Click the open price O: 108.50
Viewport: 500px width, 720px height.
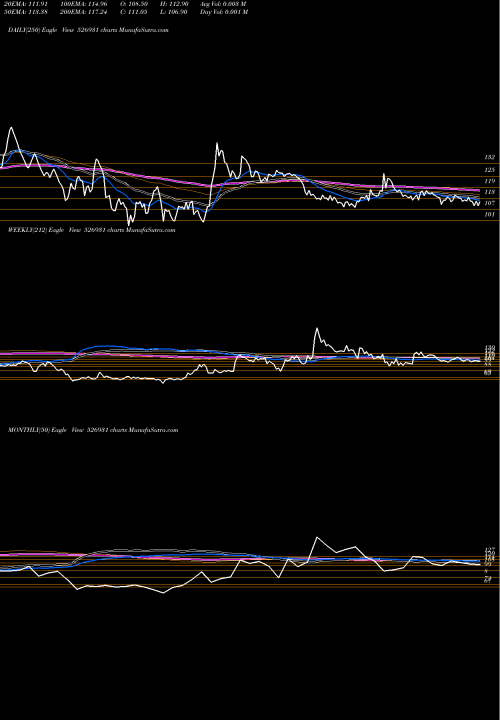[134, 4]
